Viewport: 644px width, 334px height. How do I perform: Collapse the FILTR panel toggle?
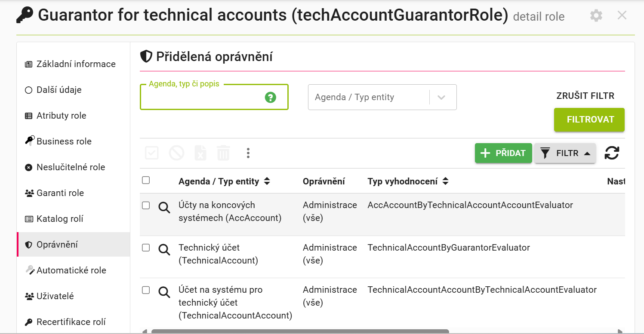pyautogui.click(x=565, y=153)
